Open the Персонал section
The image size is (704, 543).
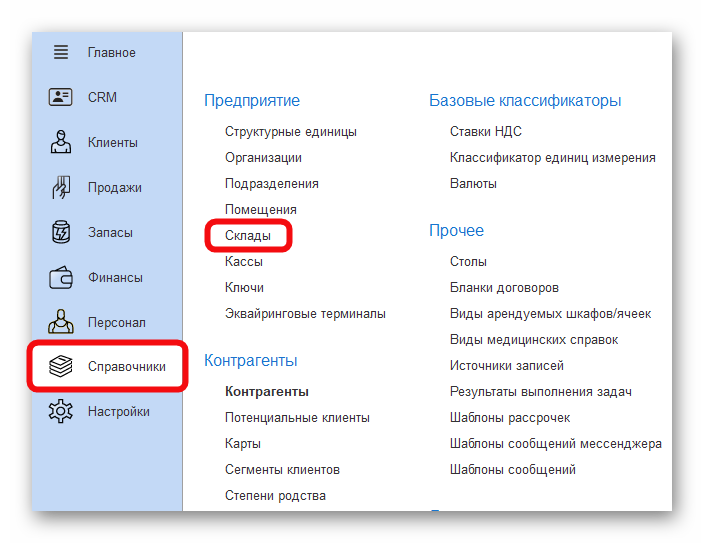click(117, 322)
